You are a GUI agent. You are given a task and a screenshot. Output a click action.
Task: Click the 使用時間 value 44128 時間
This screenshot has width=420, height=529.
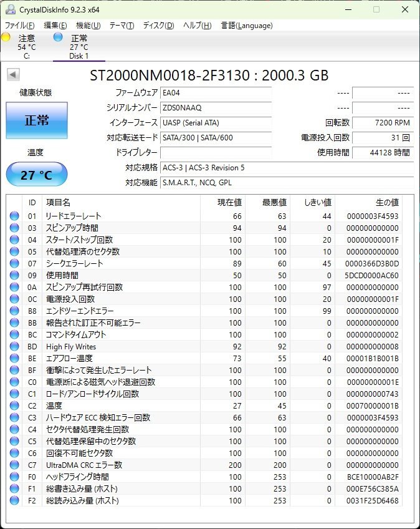(383, 152)
